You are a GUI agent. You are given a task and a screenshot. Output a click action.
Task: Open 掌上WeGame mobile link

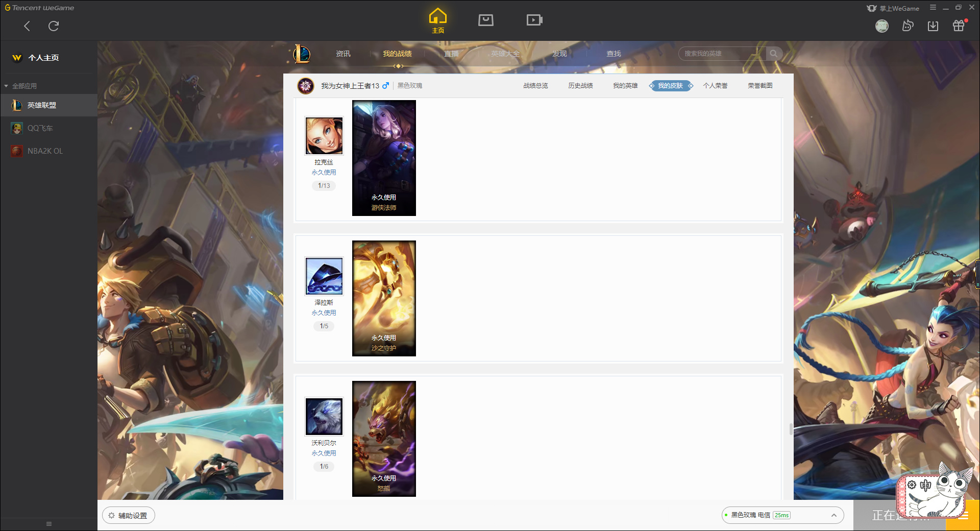893,8
